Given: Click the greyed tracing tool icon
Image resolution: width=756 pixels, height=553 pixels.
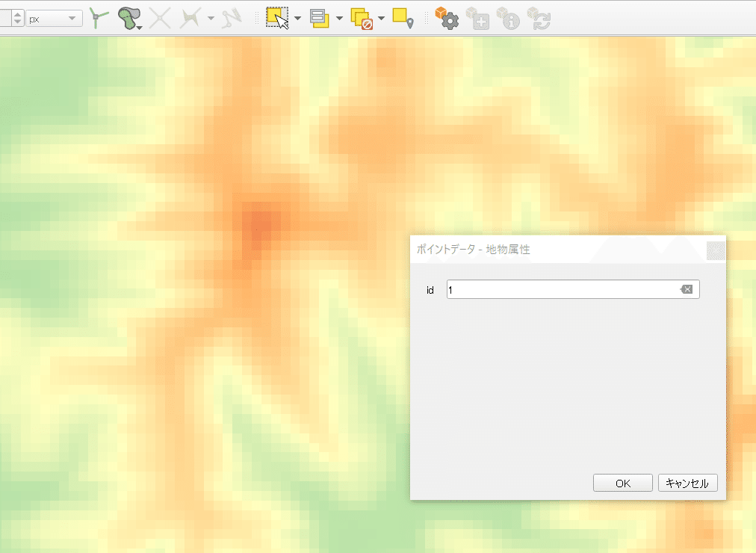Looking at the screenshot, I should click(x=190, y=19).
